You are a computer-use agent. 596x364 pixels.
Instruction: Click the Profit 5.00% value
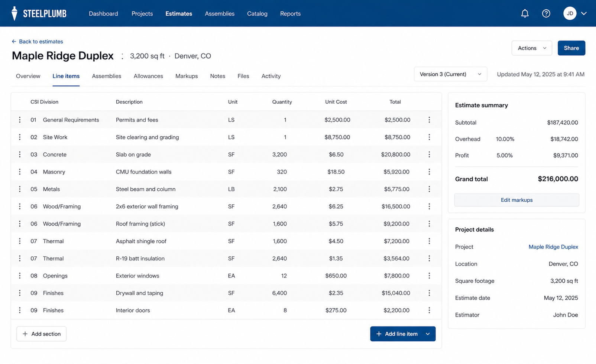click(505, 156)
